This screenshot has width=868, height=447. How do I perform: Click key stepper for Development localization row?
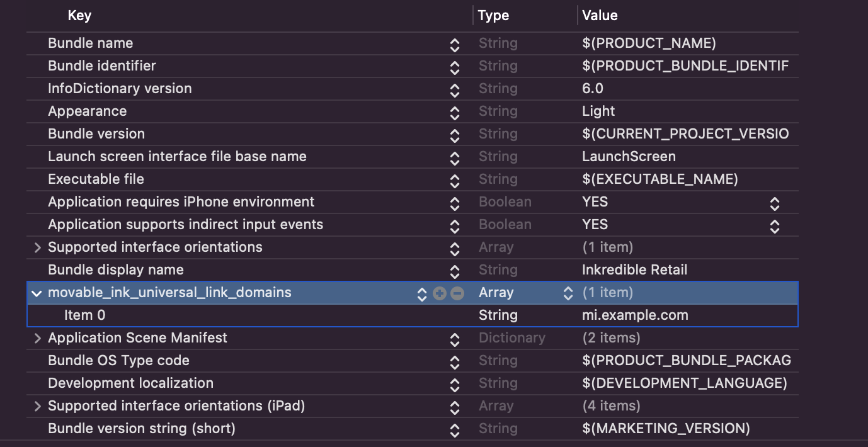pos(455,385)
